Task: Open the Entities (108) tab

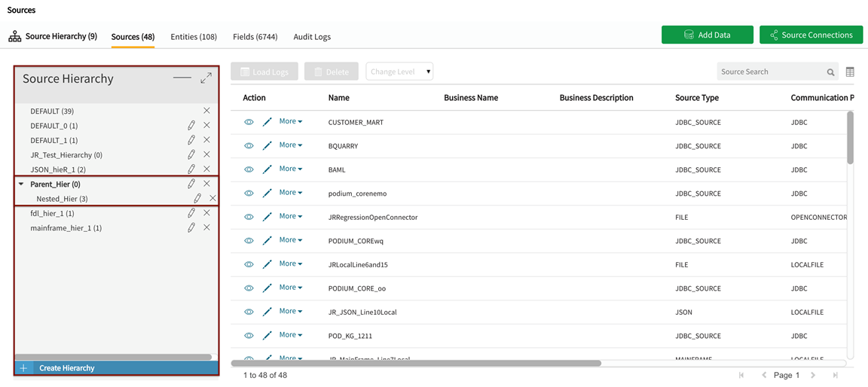Action: tap(193, 37)
